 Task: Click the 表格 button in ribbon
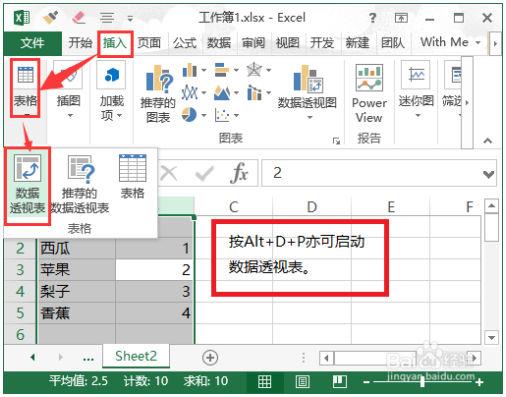[x=25, y=88]
